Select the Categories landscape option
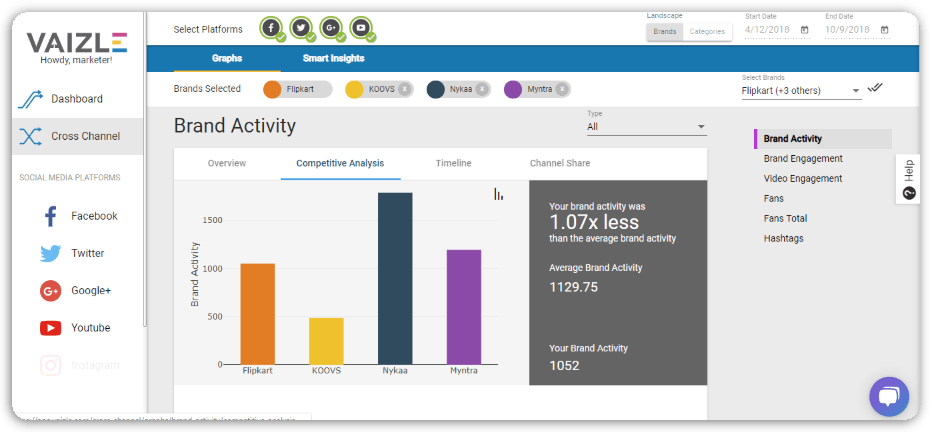The width and height of the screenshot is (932, 432). pos(707,31)
